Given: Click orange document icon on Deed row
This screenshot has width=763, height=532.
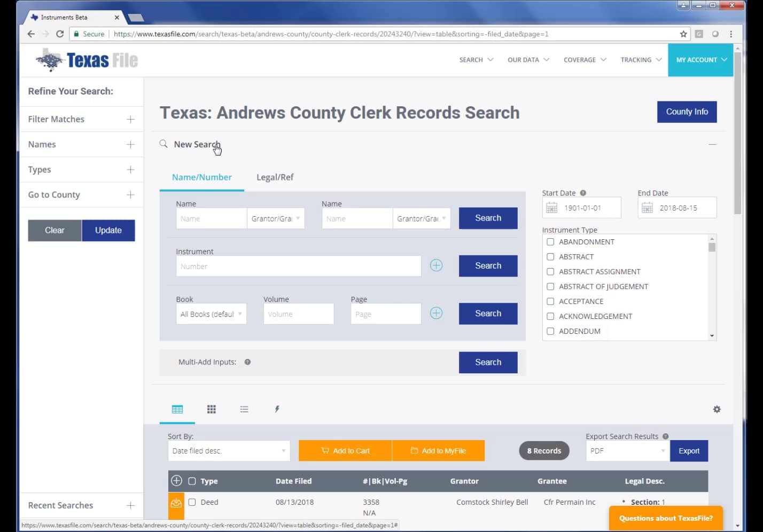Looking at the screenshot, I should [176, 503].
